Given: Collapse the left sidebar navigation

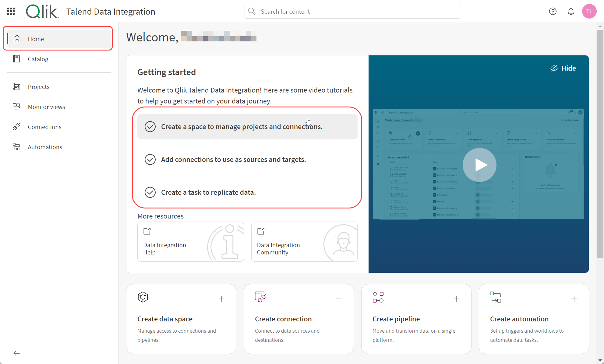Looking at the screenshot, I should click(16, 353).
